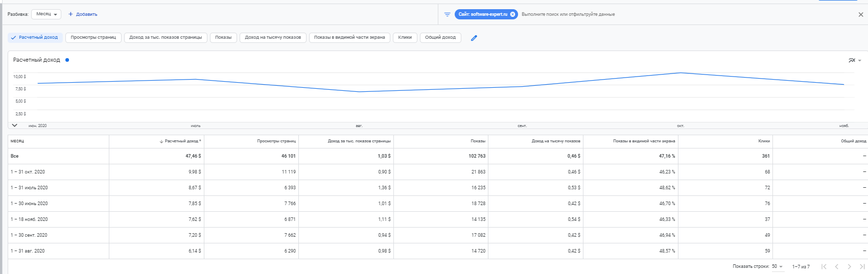
Task: Enable the Клики metric chip
Action: [x=405, y=38]
